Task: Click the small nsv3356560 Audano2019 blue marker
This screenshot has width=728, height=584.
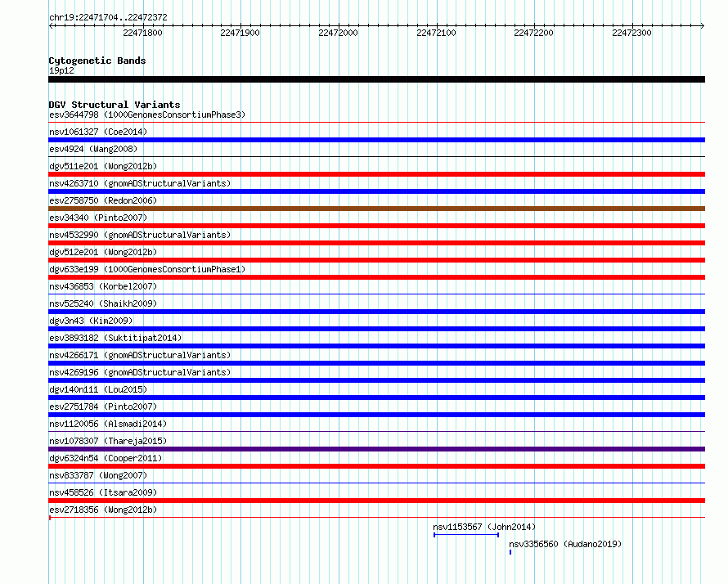Action: [x=510, y=552]
